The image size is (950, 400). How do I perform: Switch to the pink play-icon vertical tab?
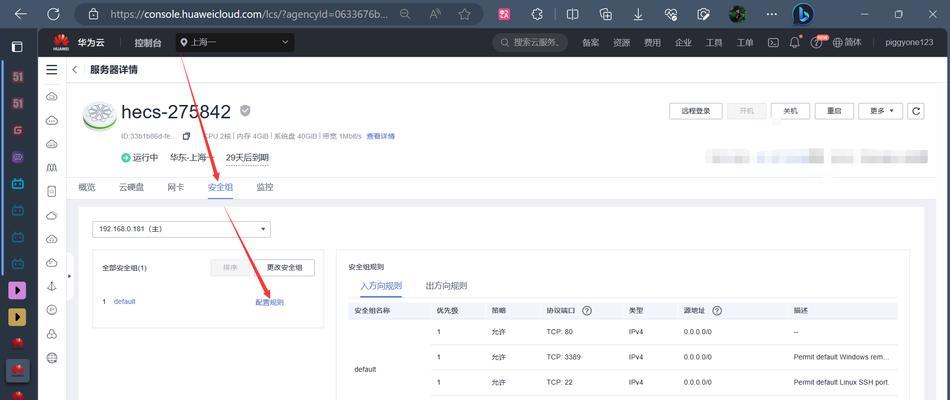18,290
